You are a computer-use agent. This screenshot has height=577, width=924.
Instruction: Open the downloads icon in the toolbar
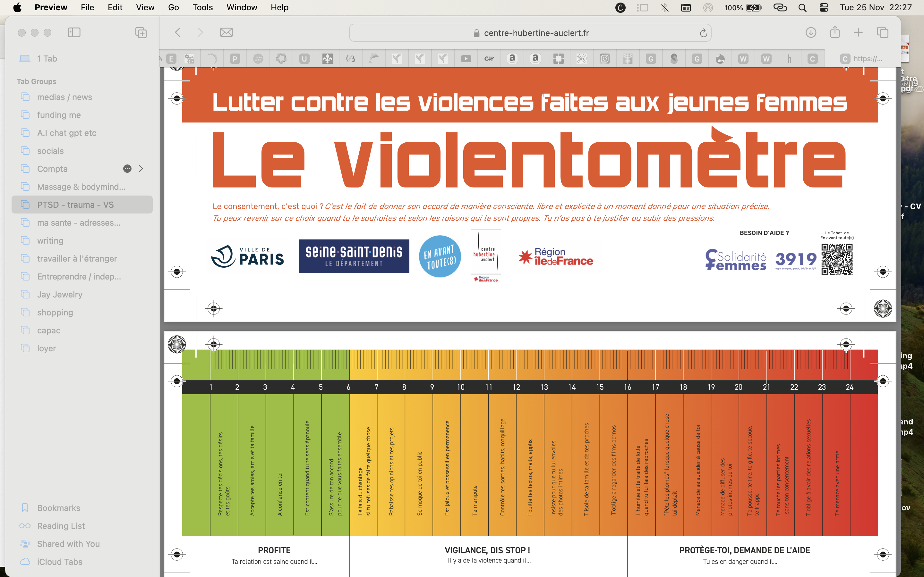pos(811,32)
